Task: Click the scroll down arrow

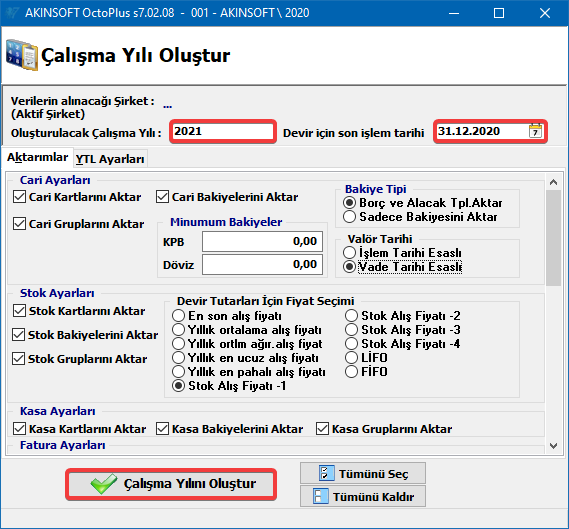Action: (x=553, y=446)
